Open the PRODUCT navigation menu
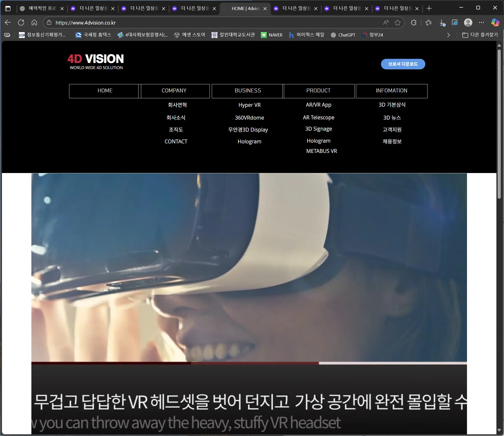 318,91
